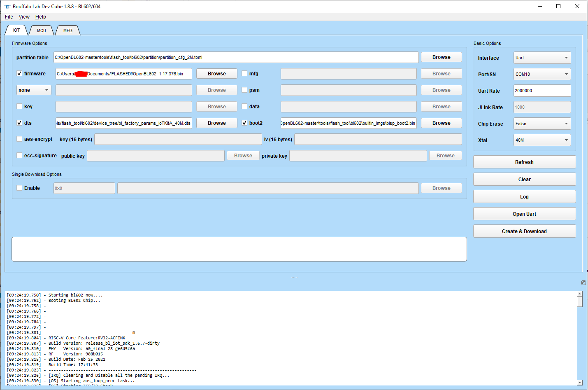The width and height of the screenshot is (588, 390).
Task: Uncheck the dts checkbox
Action: pyautogui.click(x=19, y=123)
